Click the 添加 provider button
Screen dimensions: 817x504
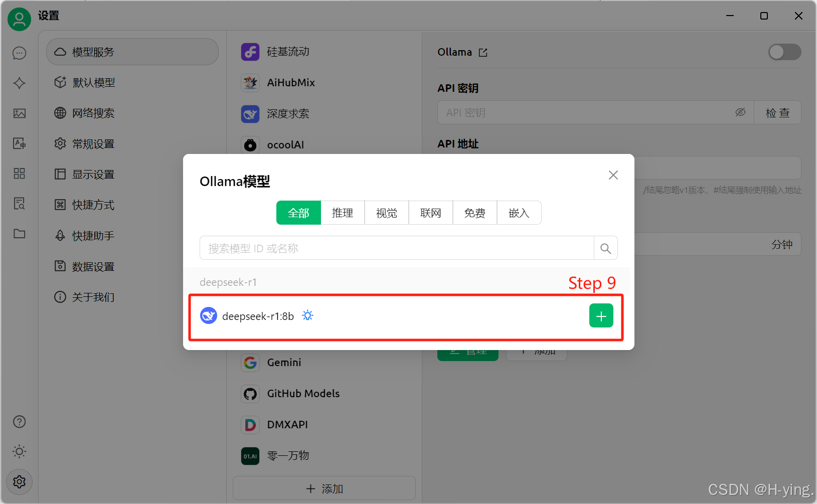pos(324,488)
